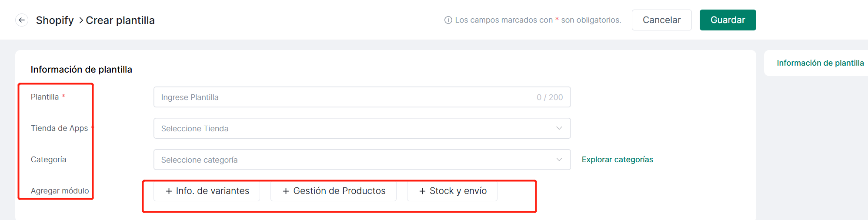Select the Información de plantilla side tab
The image size is (868, 220).
(820, 63)
